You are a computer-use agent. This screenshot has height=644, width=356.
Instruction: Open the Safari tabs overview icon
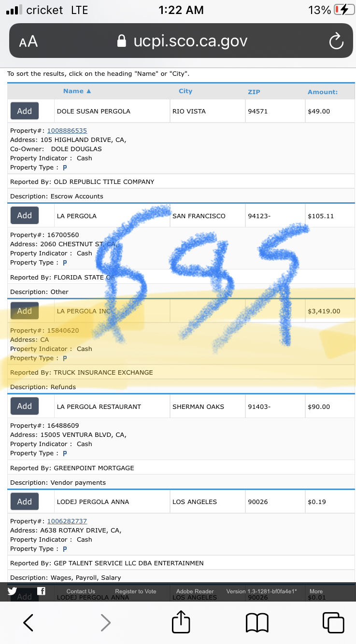coord(333,622)
